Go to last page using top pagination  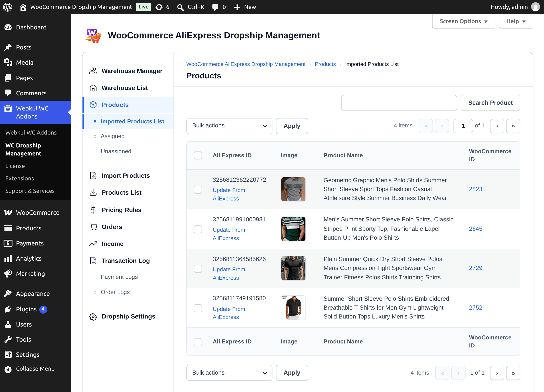pyautogui.click(x=513, y=126)
